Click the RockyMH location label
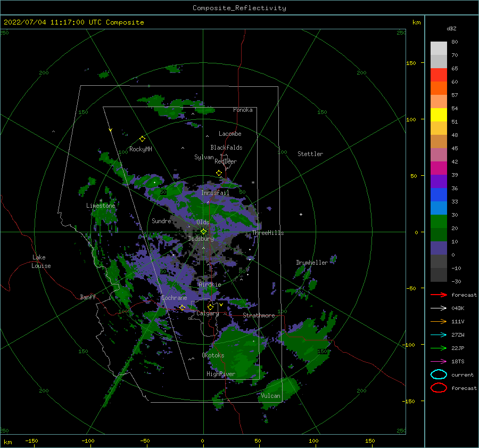479x448 pixels. click(x=141, y=149)
